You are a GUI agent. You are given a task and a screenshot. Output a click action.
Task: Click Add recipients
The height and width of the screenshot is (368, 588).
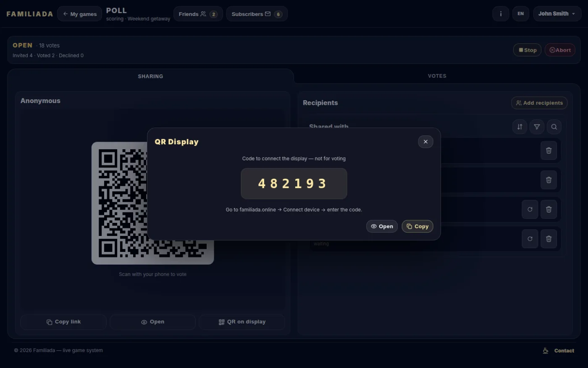pyautogui.click(x=539, y=103)
